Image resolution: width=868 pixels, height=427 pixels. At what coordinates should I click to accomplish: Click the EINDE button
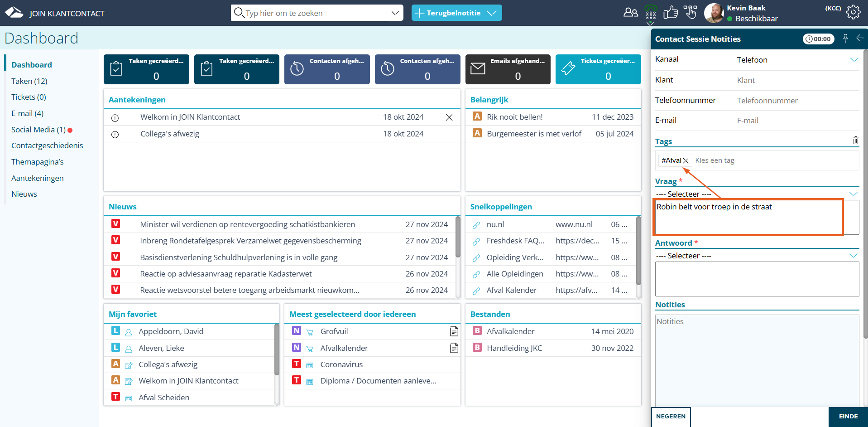click(x=848, y=417)
